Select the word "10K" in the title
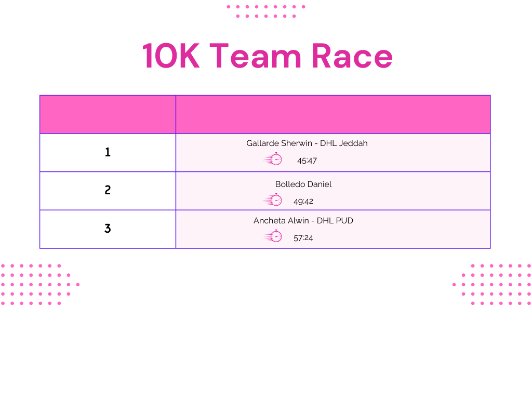 171,56
